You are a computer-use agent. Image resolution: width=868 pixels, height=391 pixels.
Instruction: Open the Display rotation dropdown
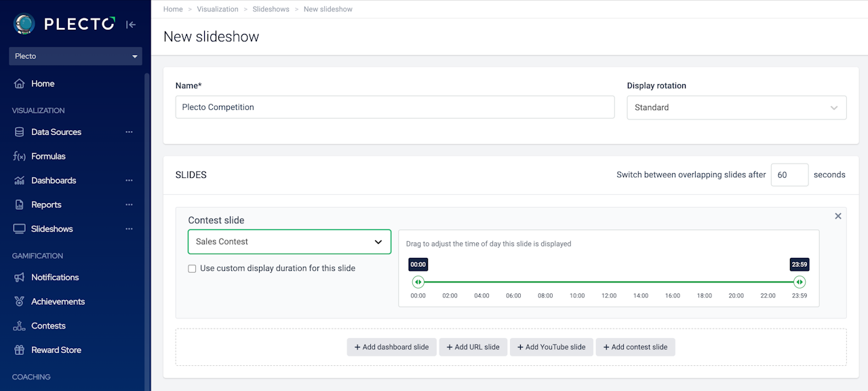pyautogui.click(x=736, y=107)
